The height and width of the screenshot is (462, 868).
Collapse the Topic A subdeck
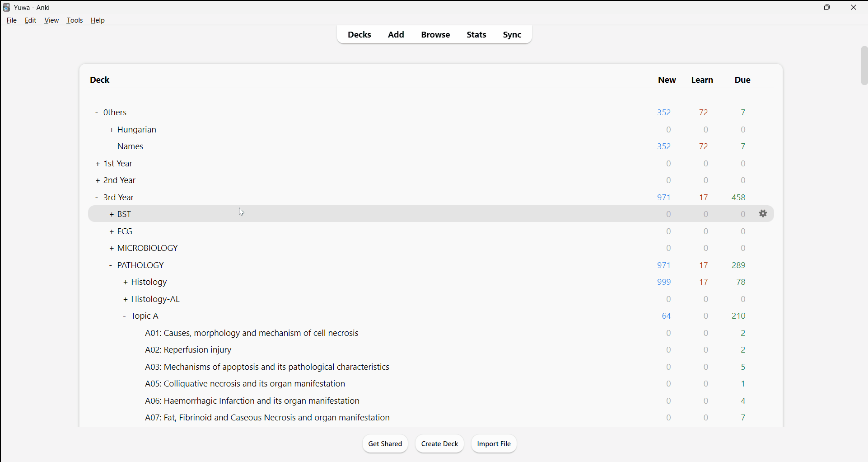125,316
